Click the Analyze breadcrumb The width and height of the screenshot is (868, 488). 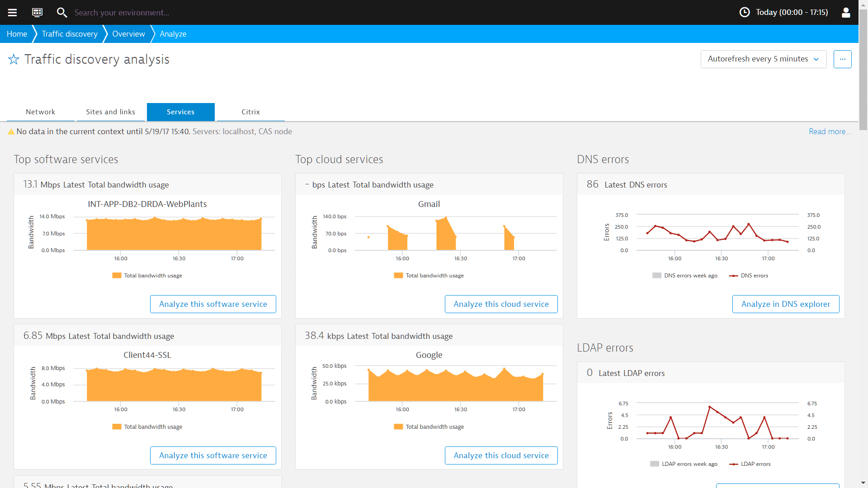click(173, 34)
